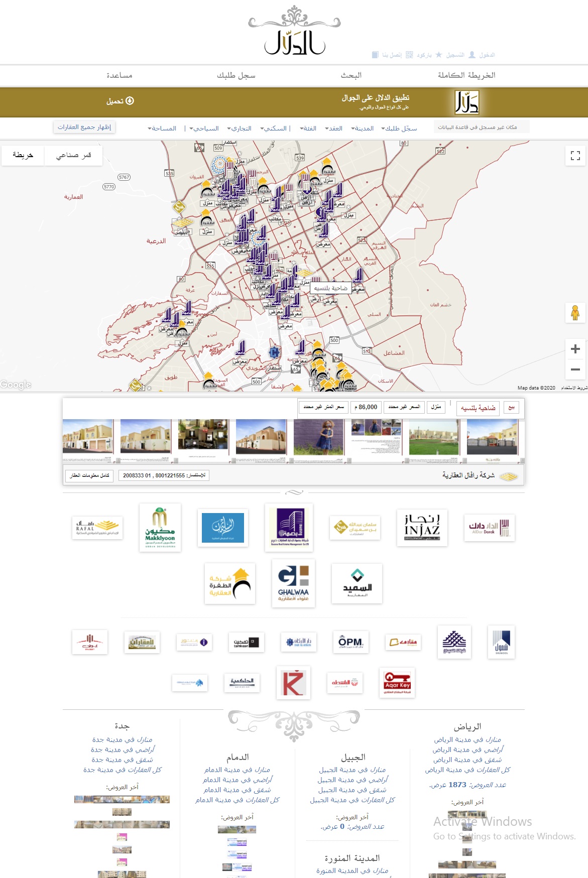The image size is (588, 878).
Task: Click the barcode QR icon in header
Action: [x=409, y=55]
